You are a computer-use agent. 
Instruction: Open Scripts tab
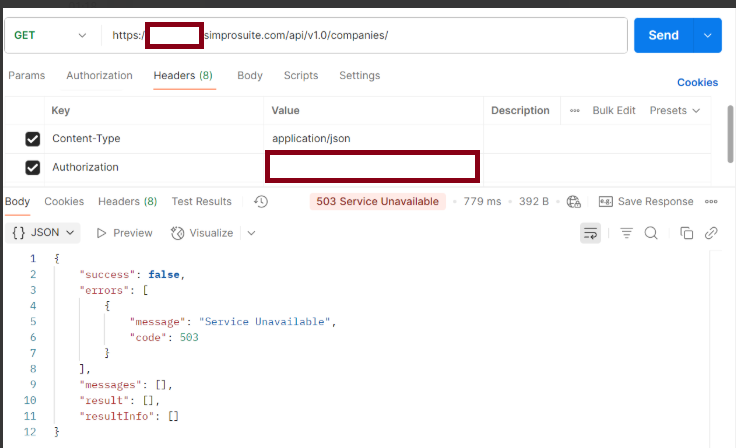pos(301,76)
